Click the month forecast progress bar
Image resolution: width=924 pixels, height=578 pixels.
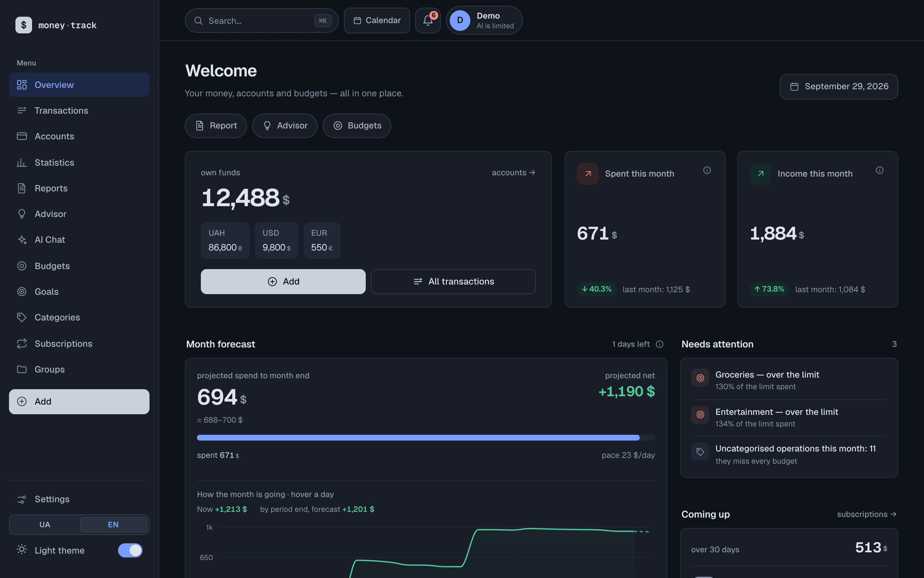pos(426,438)
